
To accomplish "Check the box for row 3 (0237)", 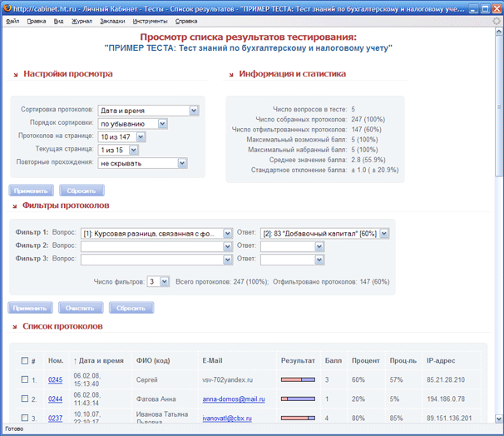I will [25, 418].
